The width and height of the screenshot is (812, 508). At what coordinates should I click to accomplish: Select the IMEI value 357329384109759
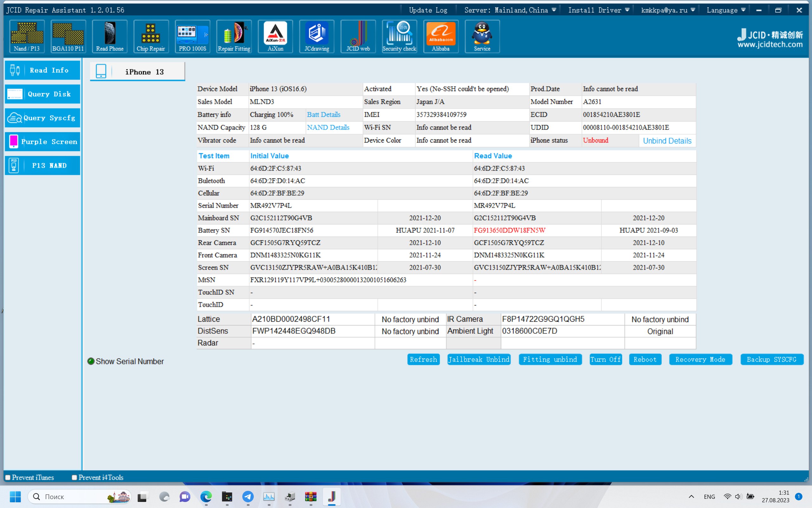click(441, 115)
